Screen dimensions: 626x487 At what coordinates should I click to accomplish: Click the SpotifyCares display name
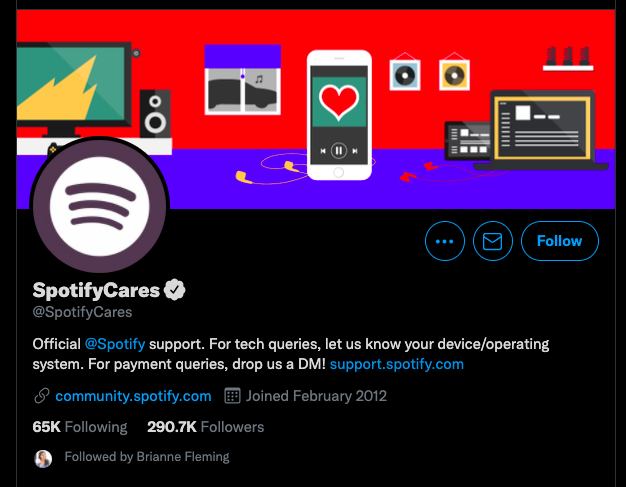click(96, 290)
